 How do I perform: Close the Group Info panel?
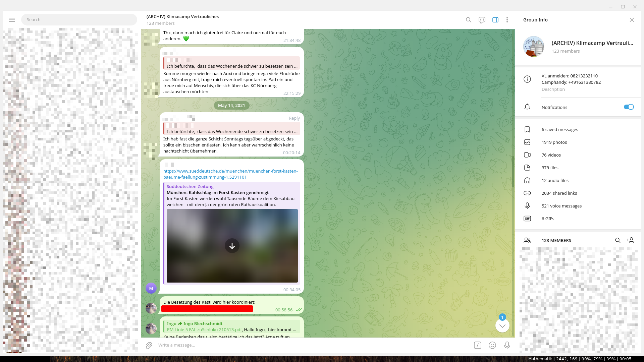point(632,20)
